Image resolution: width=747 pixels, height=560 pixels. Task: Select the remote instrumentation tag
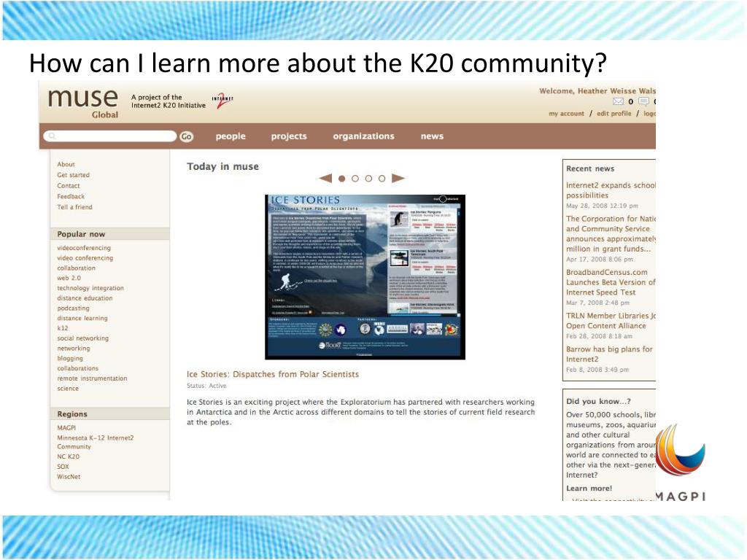[x=92, y=378]
